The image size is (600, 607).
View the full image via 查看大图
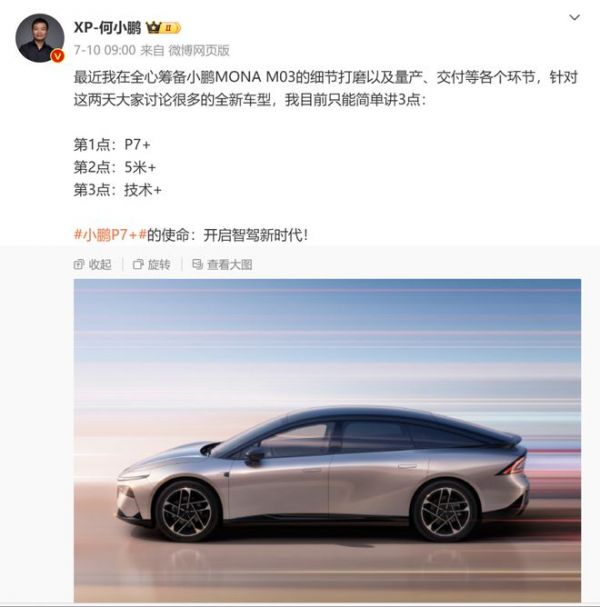click(x=222, y=264)
